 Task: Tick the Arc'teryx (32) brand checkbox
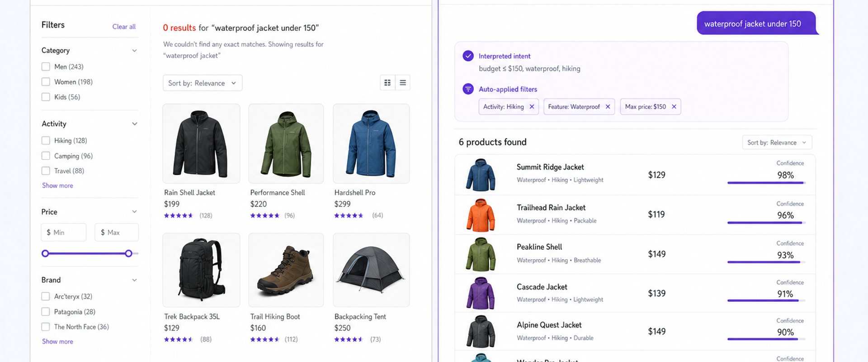(46, 296)
